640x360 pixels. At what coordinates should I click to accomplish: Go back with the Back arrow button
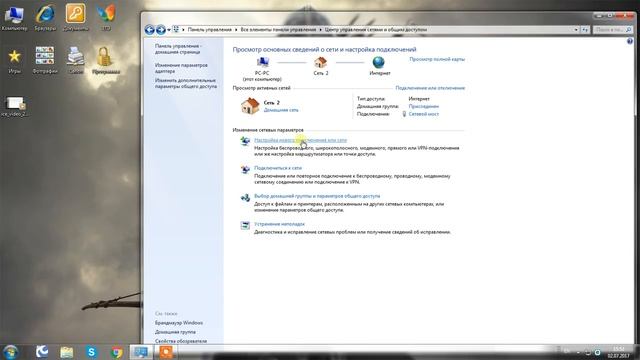(x=149, y=29)
